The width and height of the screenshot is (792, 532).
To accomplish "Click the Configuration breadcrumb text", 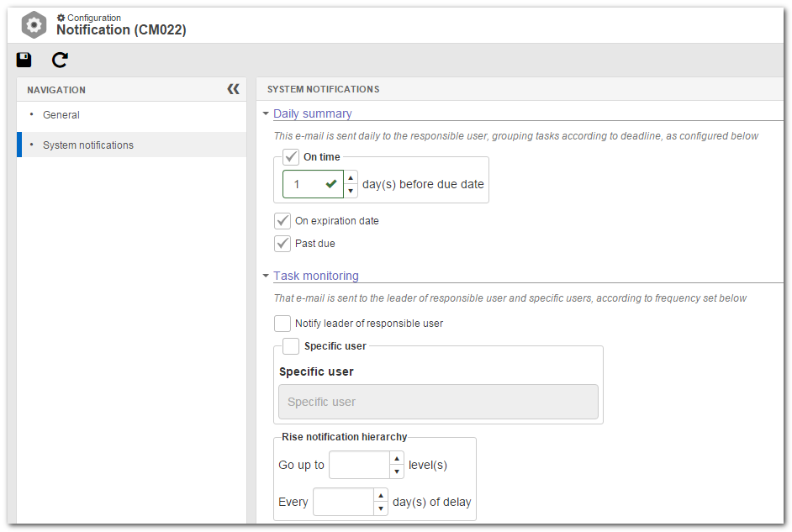I will pos(94,18).
